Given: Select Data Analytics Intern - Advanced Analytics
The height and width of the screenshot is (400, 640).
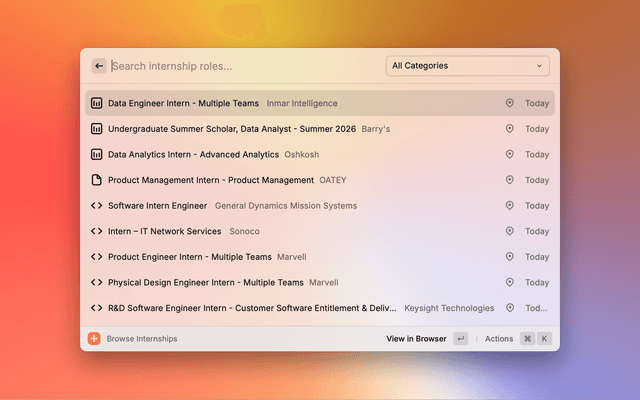Looking at the screenshot, I should (x=193, y=155).
